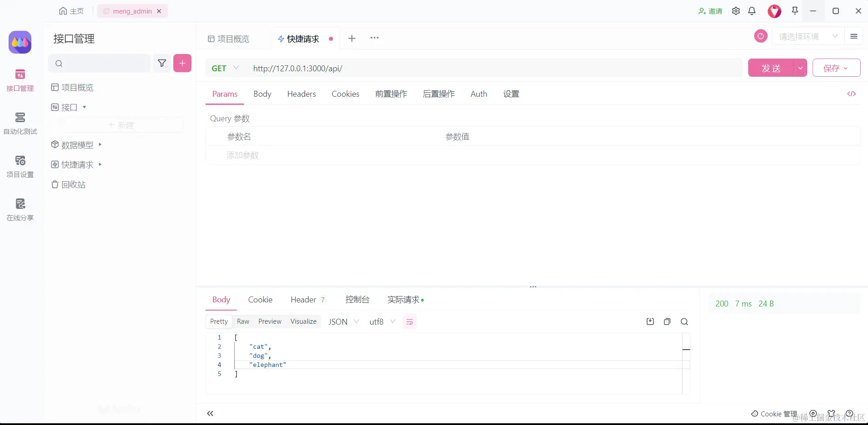This screenshot has height=425, width=868.
Task: Switch to the response Header tab
Action: point(308,300)
